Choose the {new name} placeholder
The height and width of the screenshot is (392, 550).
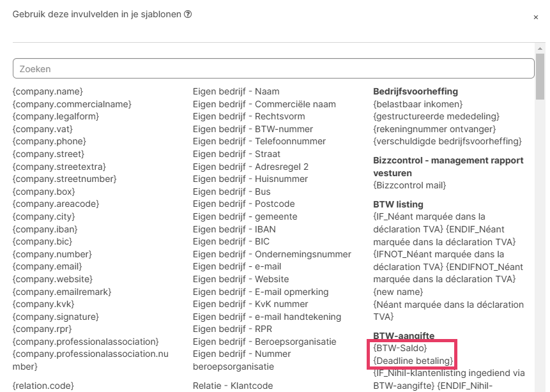(397, 291)
